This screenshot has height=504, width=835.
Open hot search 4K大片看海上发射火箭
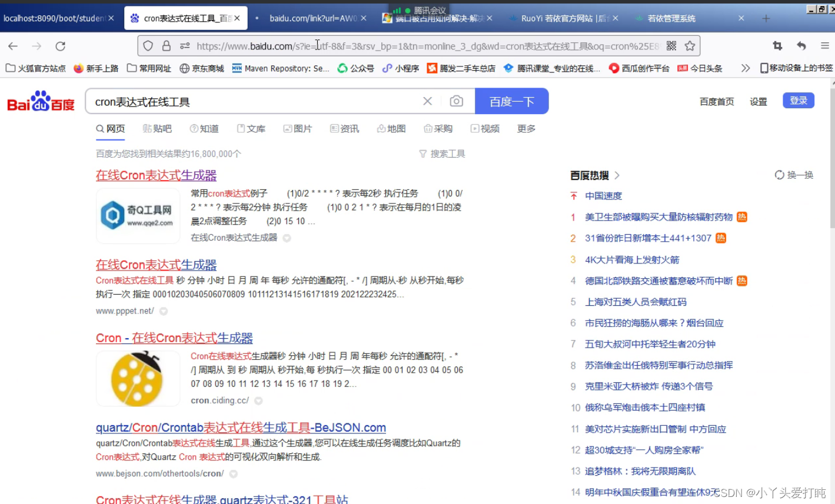pos(632,259)
